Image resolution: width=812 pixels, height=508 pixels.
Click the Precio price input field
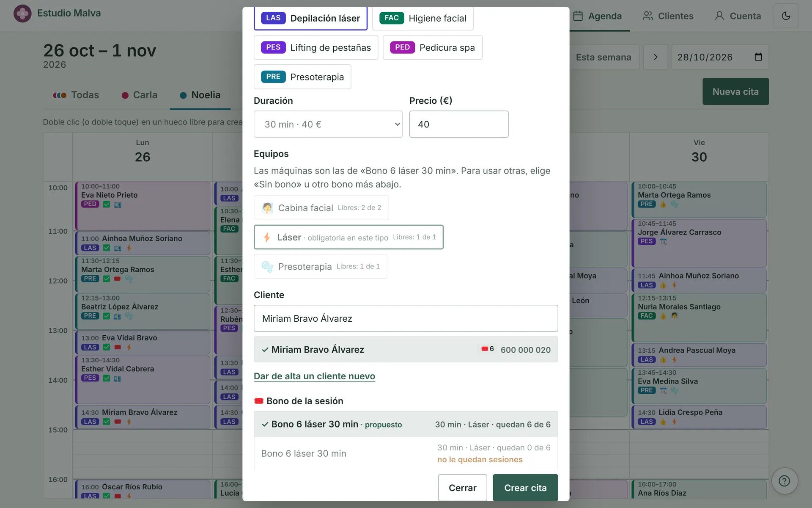tap(459, 124)
